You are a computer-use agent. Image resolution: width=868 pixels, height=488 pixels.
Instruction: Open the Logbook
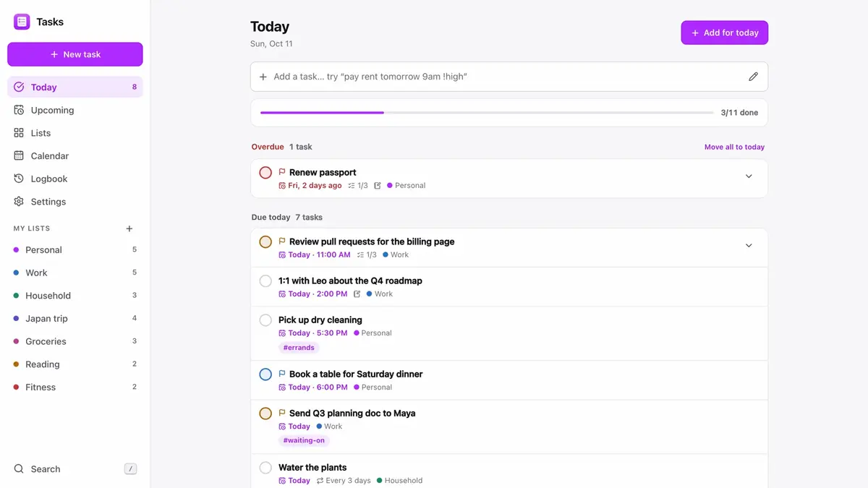click(75, 179)
